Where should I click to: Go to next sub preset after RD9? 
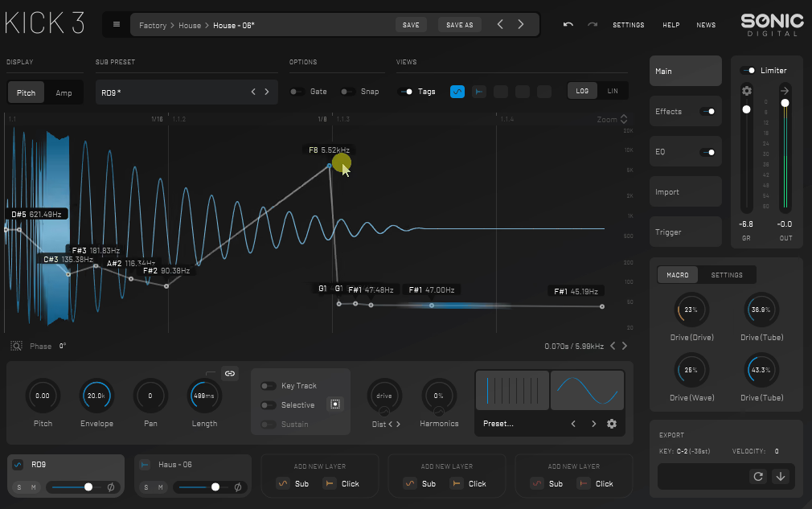tap(267, 92)
